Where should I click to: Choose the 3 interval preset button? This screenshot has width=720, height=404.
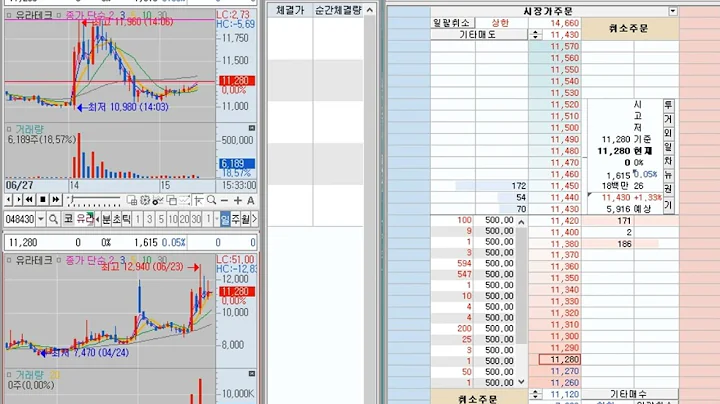149,219
